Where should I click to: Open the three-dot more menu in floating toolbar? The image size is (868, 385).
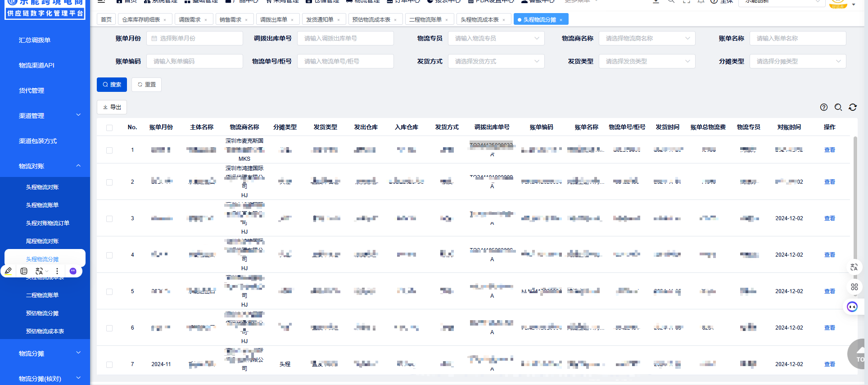(x=57, y=271)
